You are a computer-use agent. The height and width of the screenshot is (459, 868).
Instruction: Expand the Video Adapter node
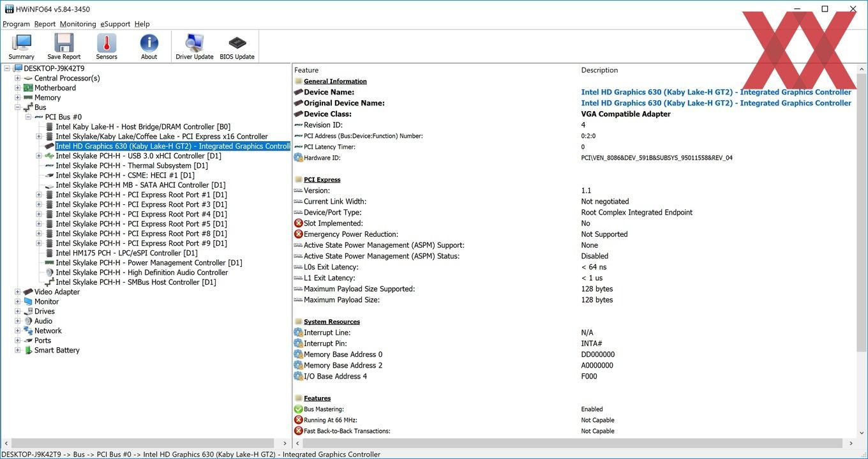[18, 292]
